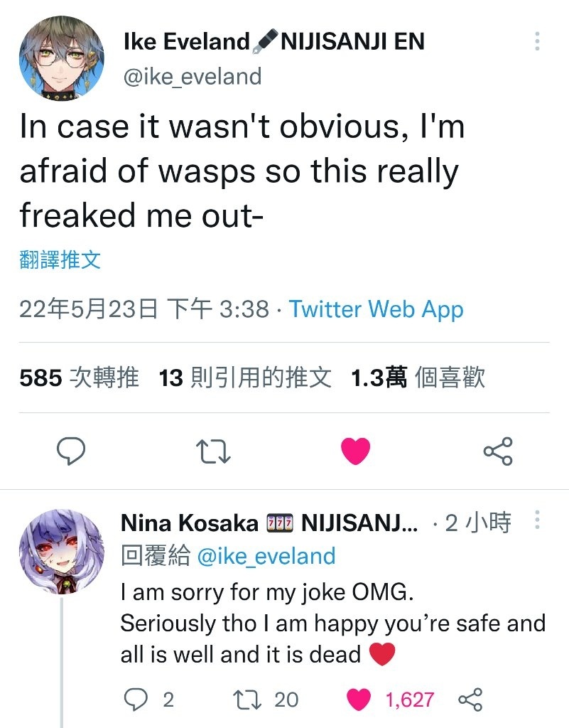Unlike Ike's tweet with pink heart
The height and width of the screenshot is (728, 569).
[x=356, y=451]
